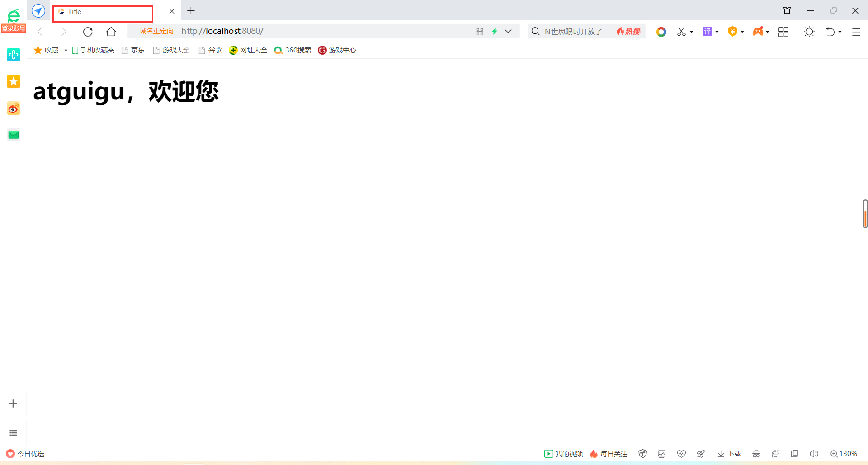Open the 收藏 favorites star button
Screen dimensions: 868x465
pos(46,50)
